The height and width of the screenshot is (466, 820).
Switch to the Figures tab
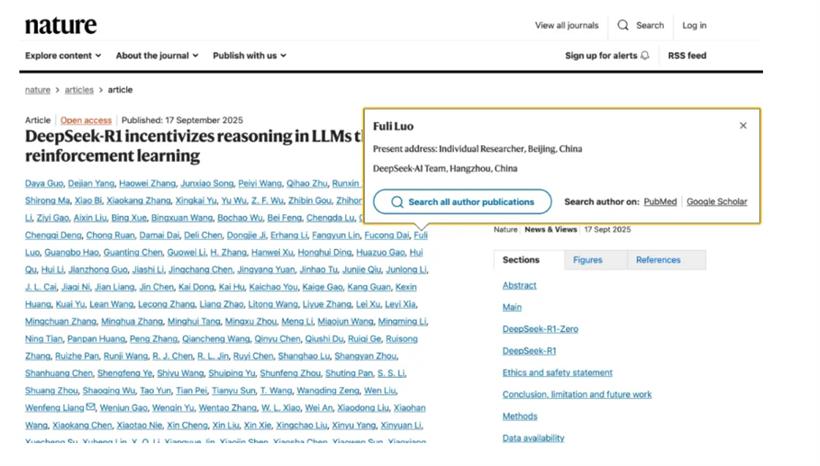[596, 260]
